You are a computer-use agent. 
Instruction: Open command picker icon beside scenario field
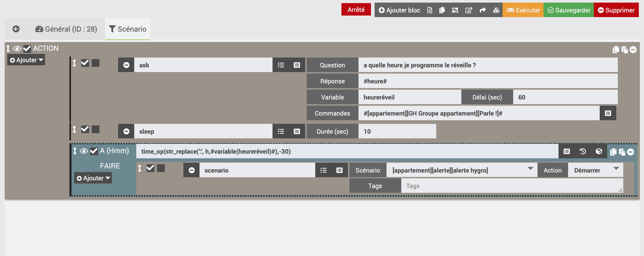click(x=339, y=170)
